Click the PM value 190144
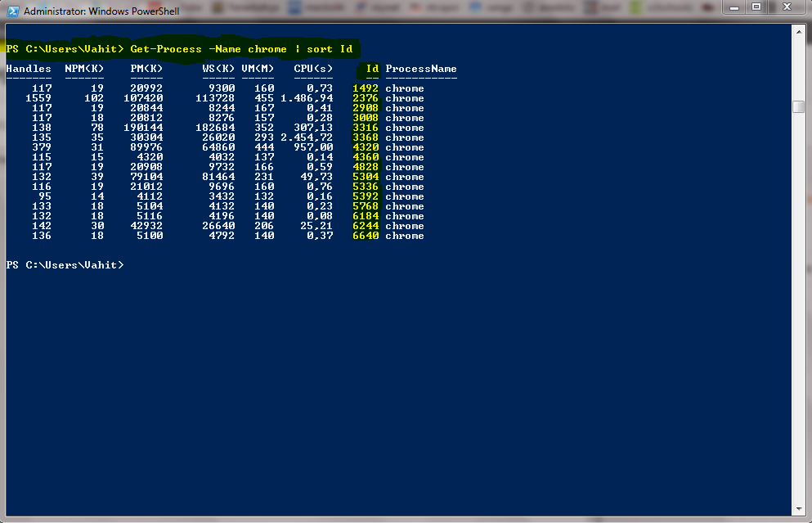Image resolution: width=812 pixels, height=523 pixels. [x=143, y=128]
